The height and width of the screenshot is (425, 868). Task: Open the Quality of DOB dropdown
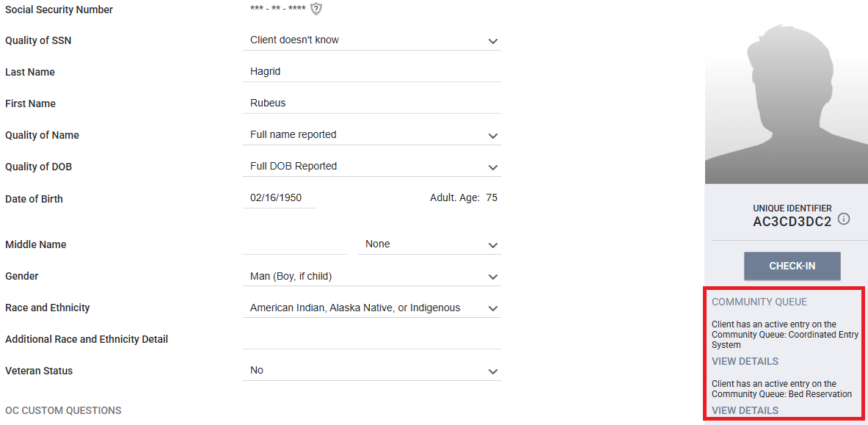click(371, 167)
